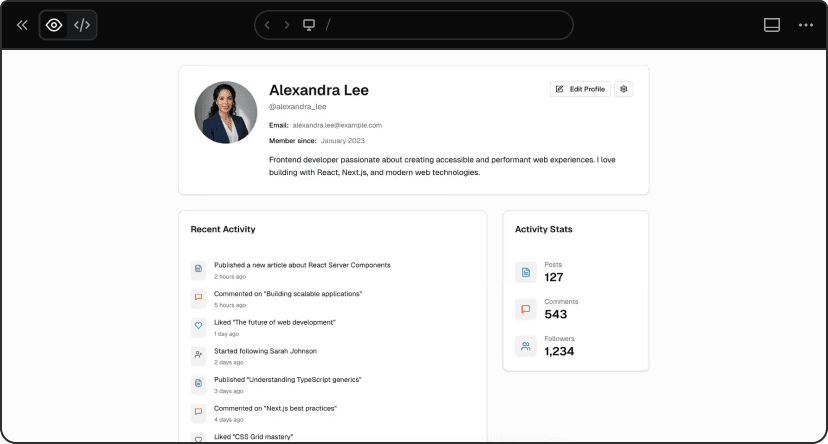Click the follow icon beside Sarah Johnson activity
Screen dimensions: 828x444
pyautogui.click(x=198, y=355)
